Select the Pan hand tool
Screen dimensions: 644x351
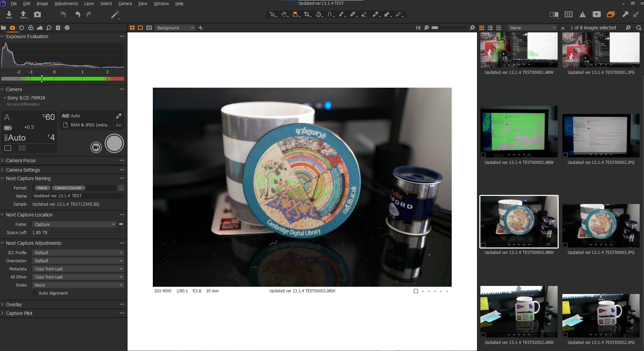click(284, 14)
